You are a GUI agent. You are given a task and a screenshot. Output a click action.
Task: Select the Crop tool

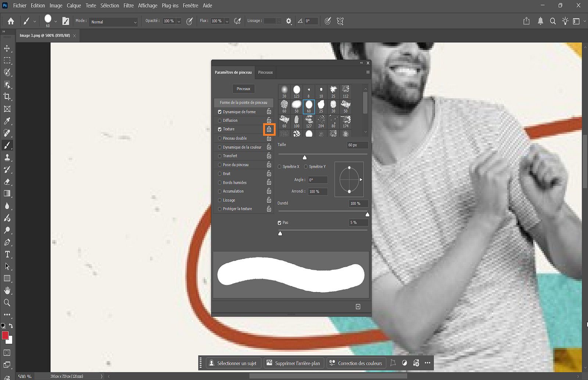pyautogui.click(x=7, y=97)
